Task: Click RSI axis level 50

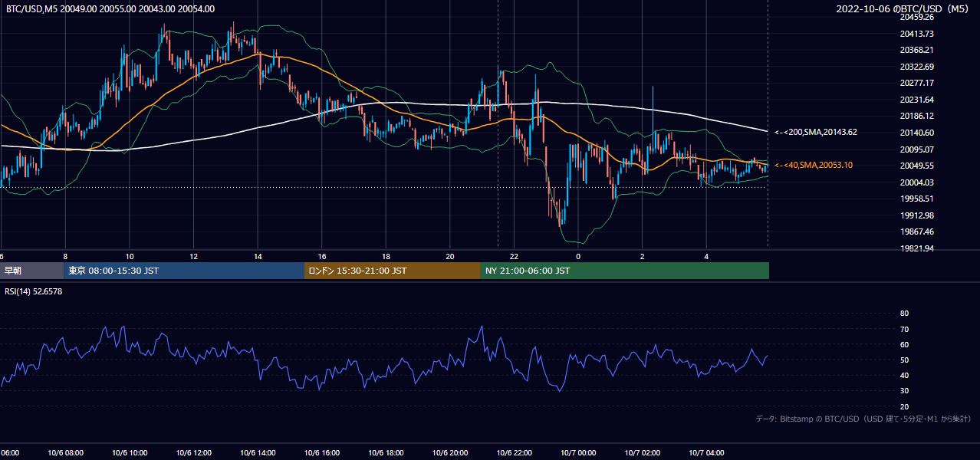Action: point(905,360)
